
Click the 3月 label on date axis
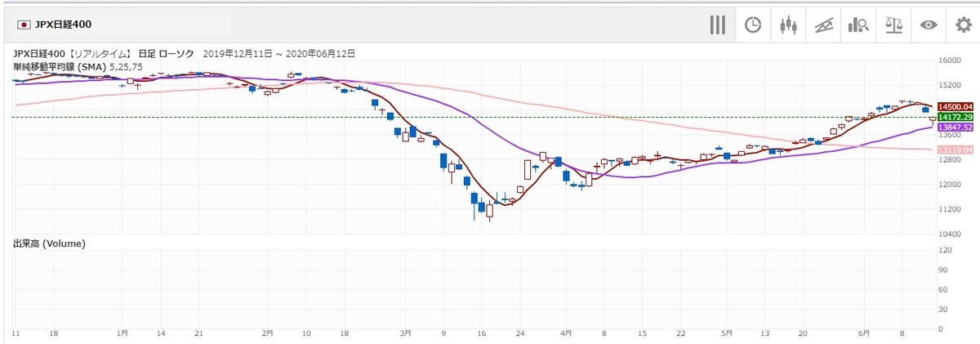click(x=406, y=333)
